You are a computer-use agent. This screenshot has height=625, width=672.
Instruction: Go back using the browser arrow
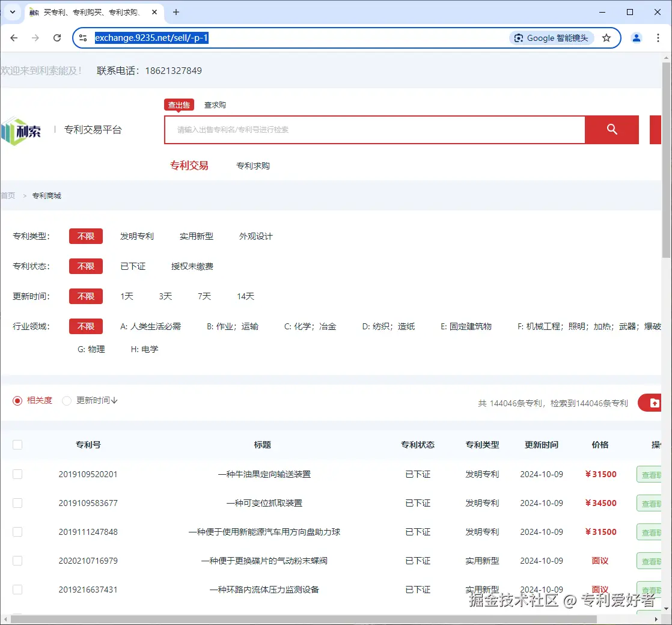[14, 37]
